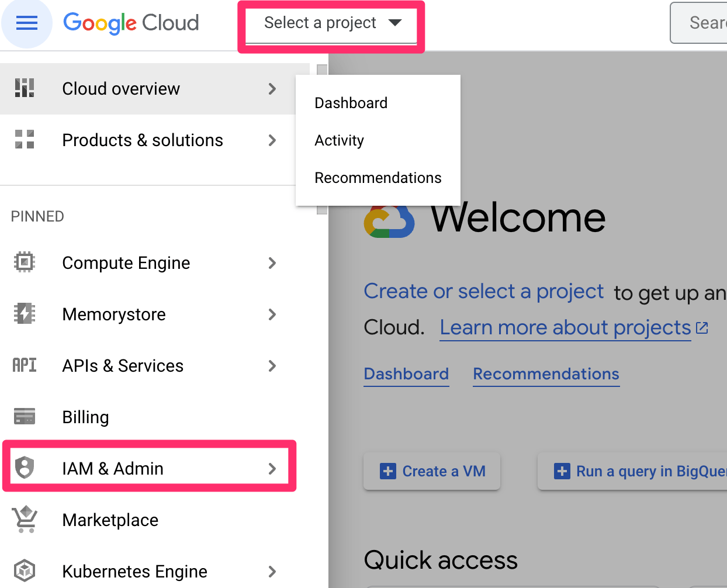Open Kubernetes Engine in the pinned list
Screen dimensions: 727x588
(155, 572)
